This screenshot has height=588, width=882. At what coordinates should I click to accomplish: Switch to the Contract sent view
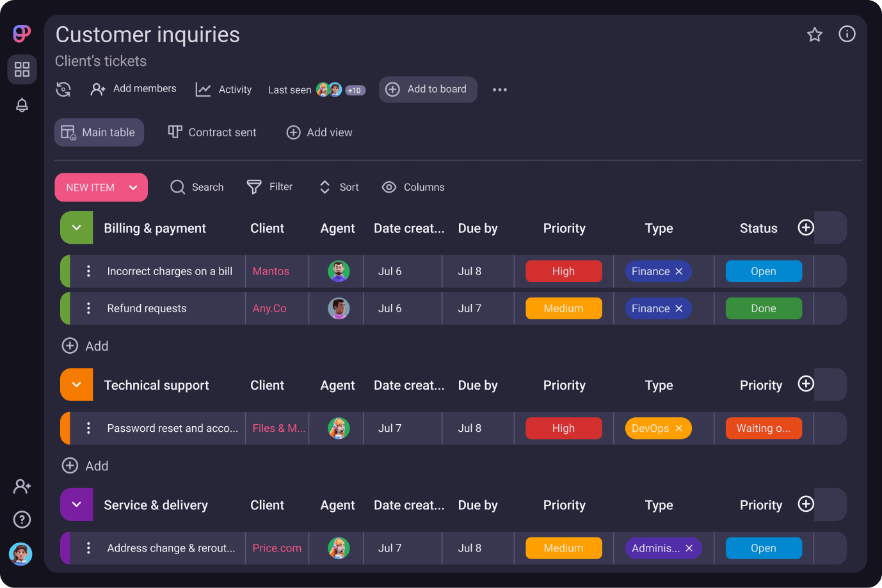(212, 132)
